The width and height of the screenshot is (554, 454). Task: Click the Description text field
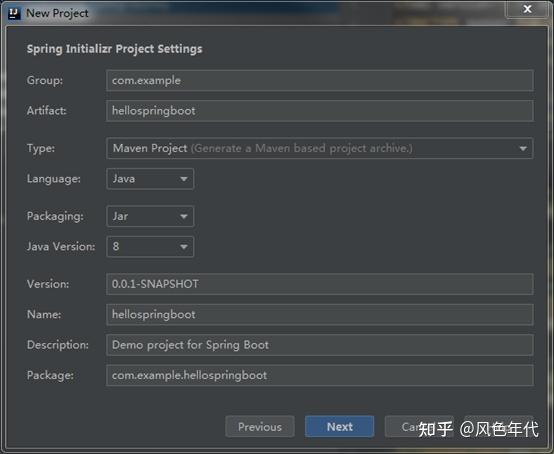coord(319,345)
